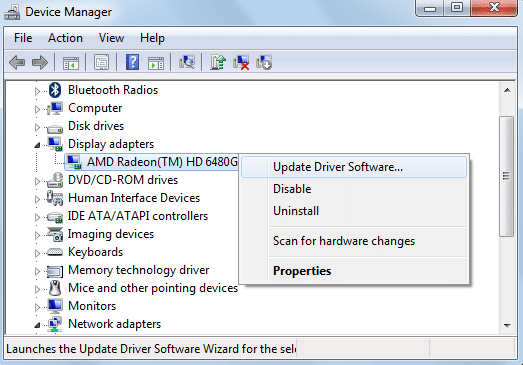Click the Disk drives icon
523x365 pixels.
(55, 128)
